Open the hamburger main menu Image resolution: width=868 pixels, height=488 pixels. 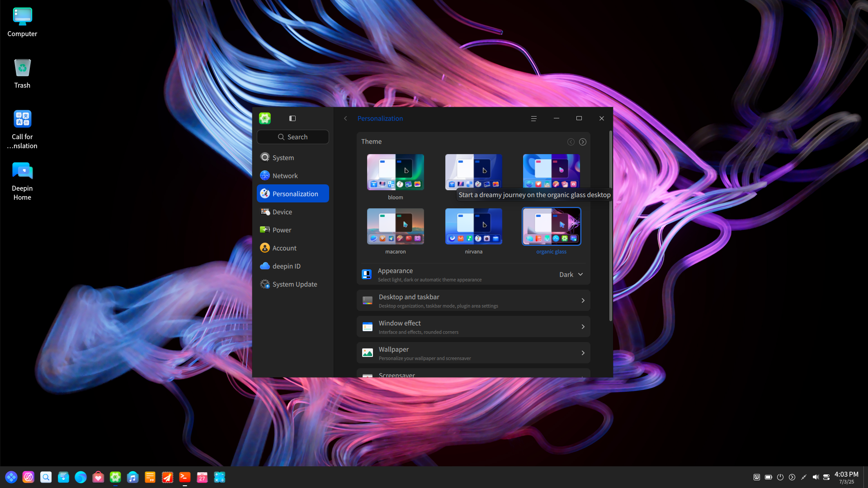[534, 118]
